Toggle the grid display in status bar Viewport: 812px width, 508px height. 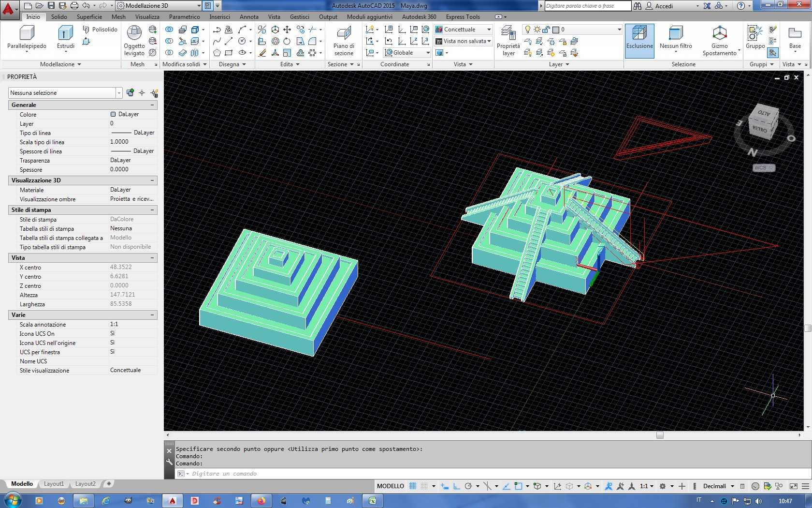(413, 486)
